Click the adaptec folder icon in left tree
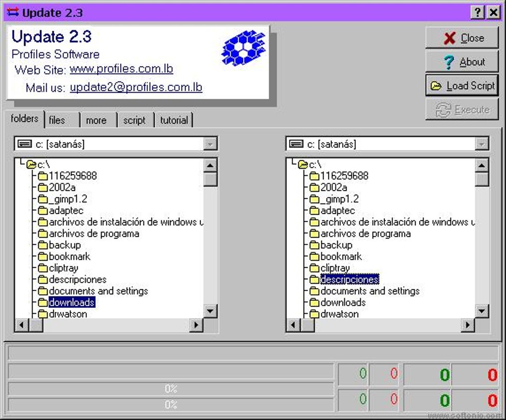 (43, 211)
